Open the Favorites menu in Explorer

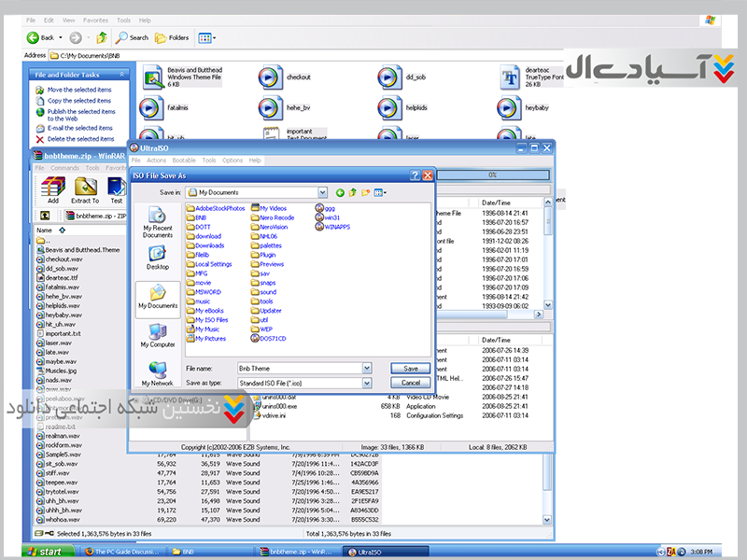pos(95,19)
